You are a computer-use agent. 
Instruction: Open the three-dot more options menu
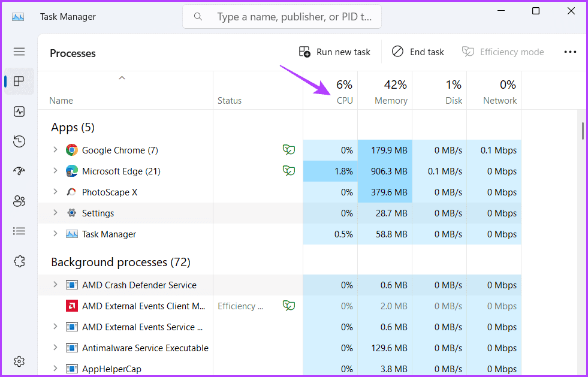[570, 52]
